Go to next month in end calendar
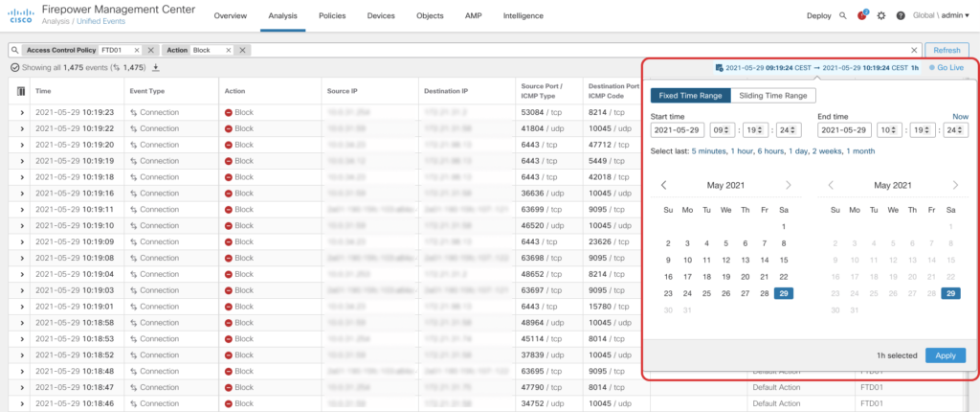The image size is (980, 412). click(x=955, y=185)
